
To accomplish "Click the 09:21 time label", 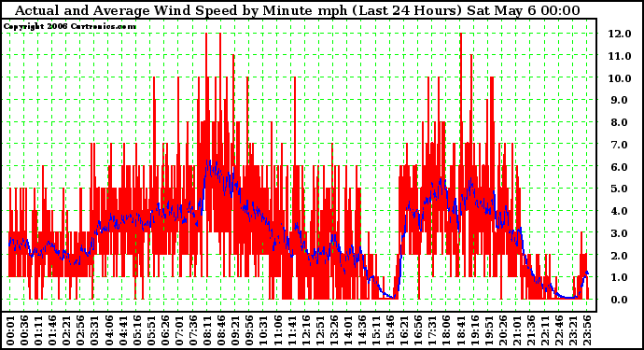I will [236, 330].
